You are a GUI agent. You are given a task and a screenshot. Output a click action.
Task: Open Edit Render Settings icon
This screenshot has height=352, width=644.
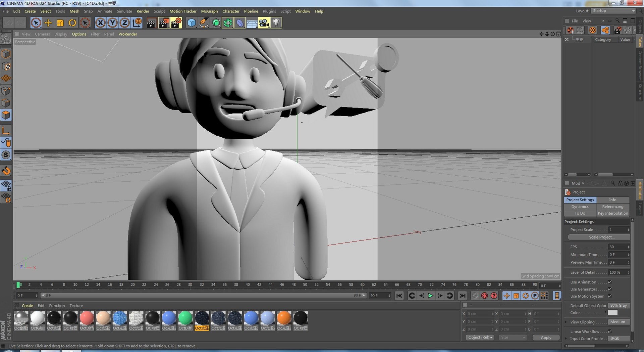pos(176,23)
